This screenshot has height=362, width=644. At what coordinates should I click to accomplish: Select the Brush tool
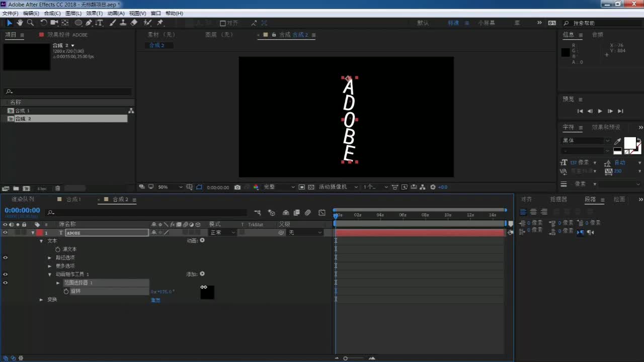[113, 23]
